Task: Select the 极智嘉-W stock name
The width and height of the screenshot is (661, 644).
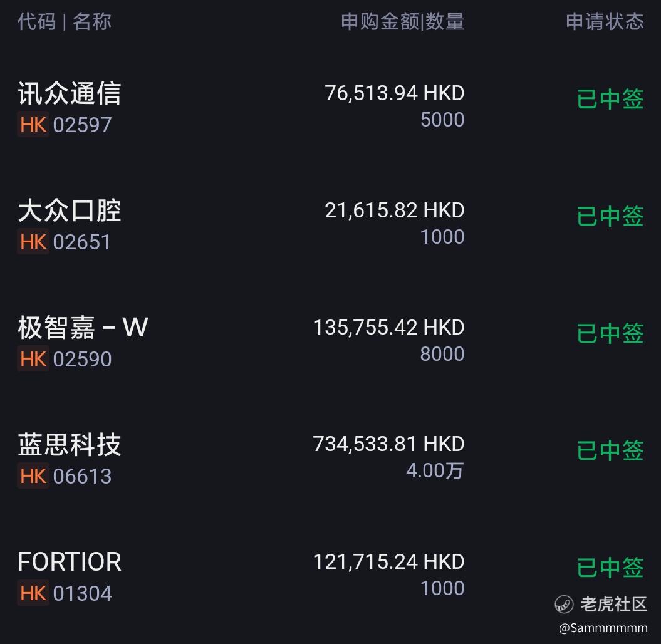Action: point(83,328)
